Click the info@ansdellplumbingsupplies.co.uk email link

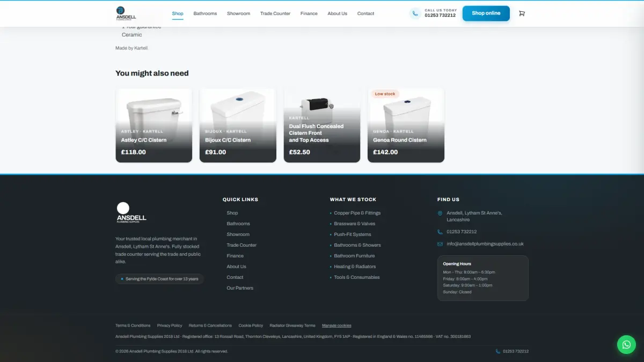[485, 244]
